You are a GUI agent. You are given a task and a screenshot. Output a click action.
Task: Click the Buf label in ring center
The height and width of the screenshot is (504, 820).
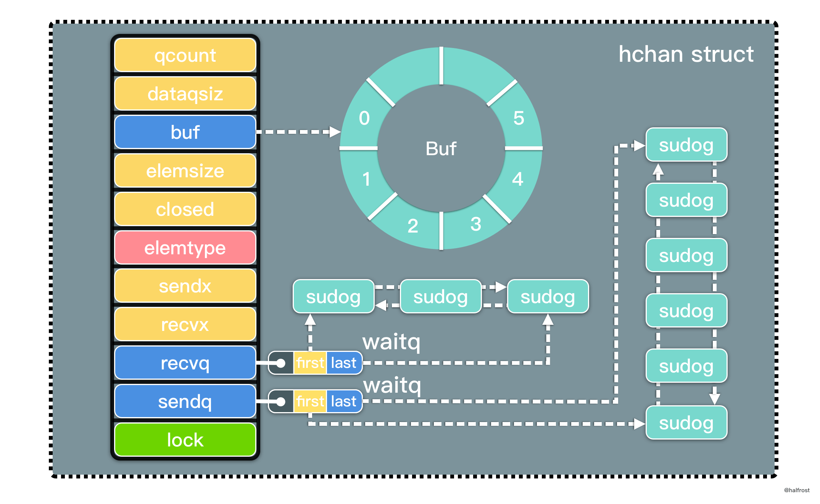441,149
